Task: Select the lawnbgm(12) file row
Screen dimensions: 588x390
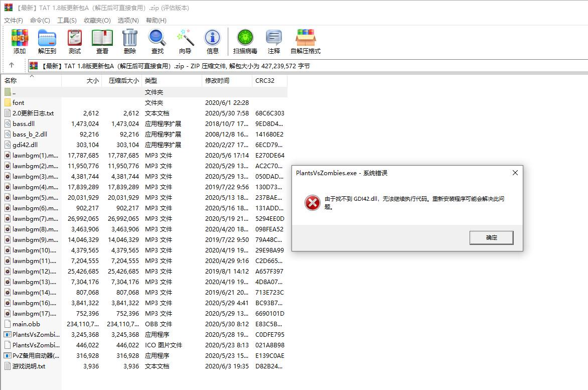Action: pyautogui.click(x=144, y=271)
